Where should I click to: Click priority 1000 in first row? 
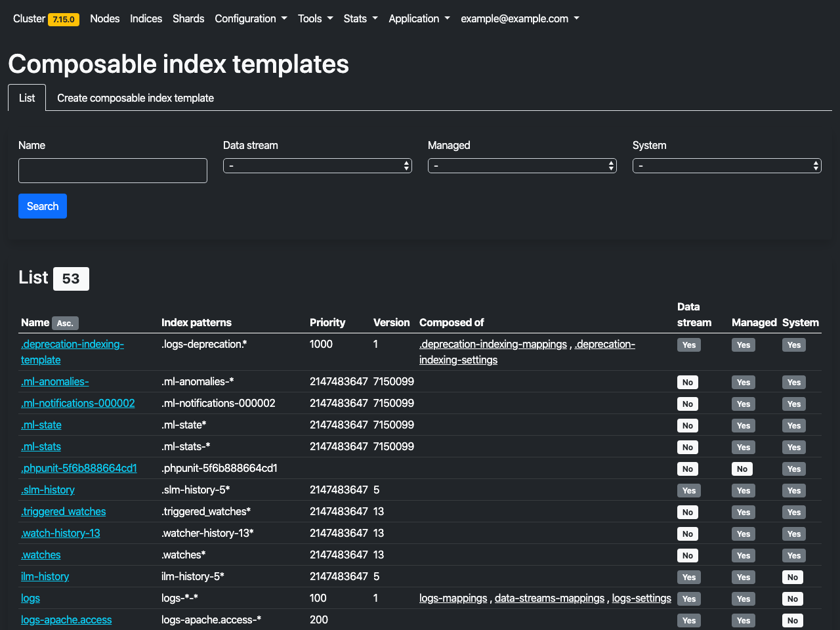[321, 344]
